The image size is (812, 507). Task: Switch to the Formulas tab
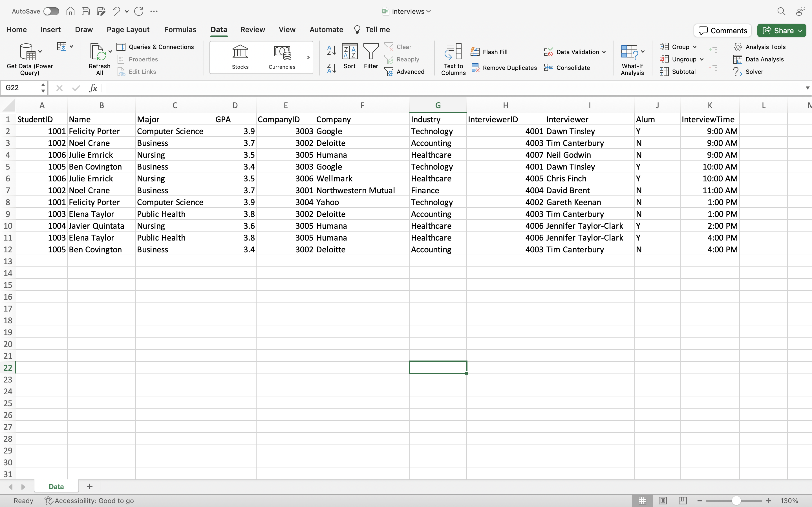(x=180, y=30)
